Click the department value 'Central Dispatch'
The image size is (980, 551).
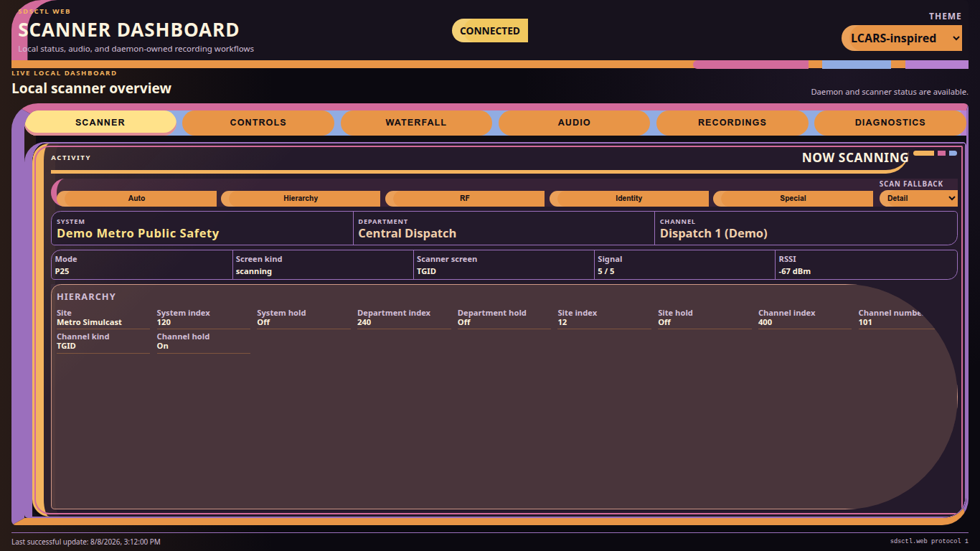tap(407, 233)
